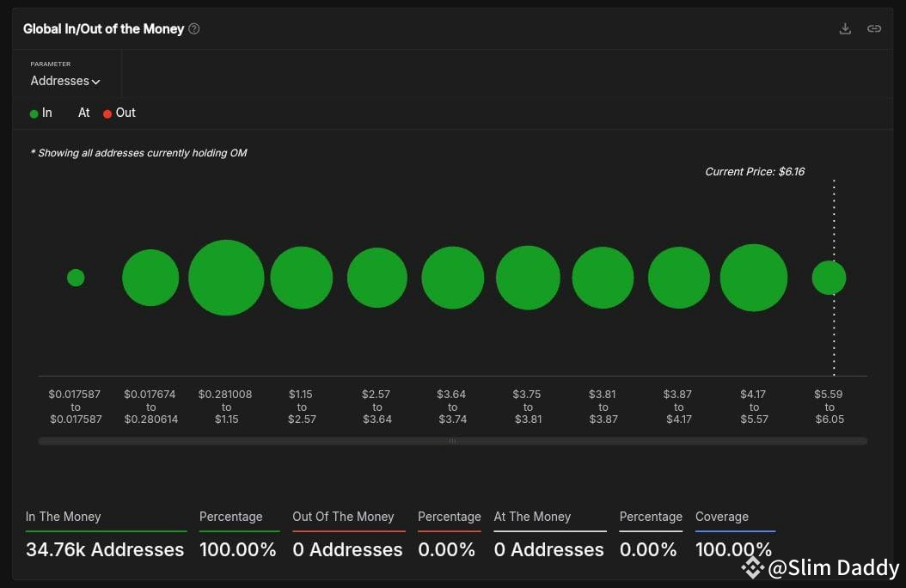Select the bubble for $5.59 to $6.05
The image size is (906, 588).
click(829, 278)
